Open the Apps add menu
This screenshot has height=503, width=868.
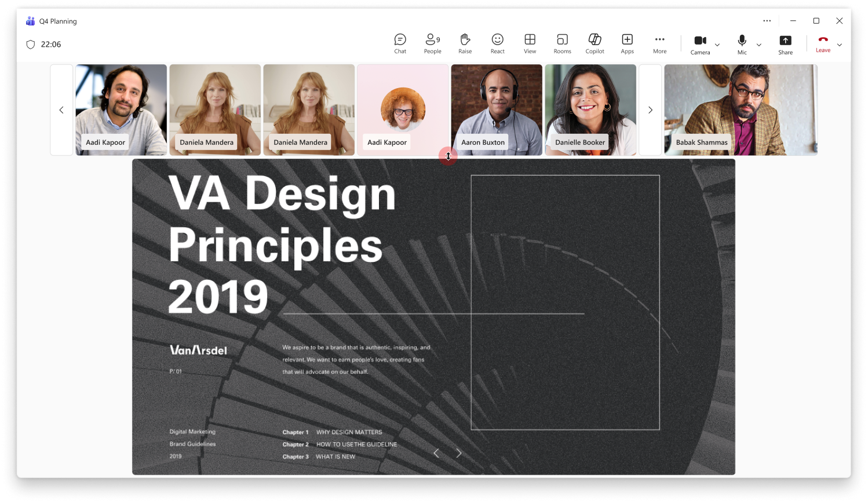pyautogui.click(x=627, y=43)
